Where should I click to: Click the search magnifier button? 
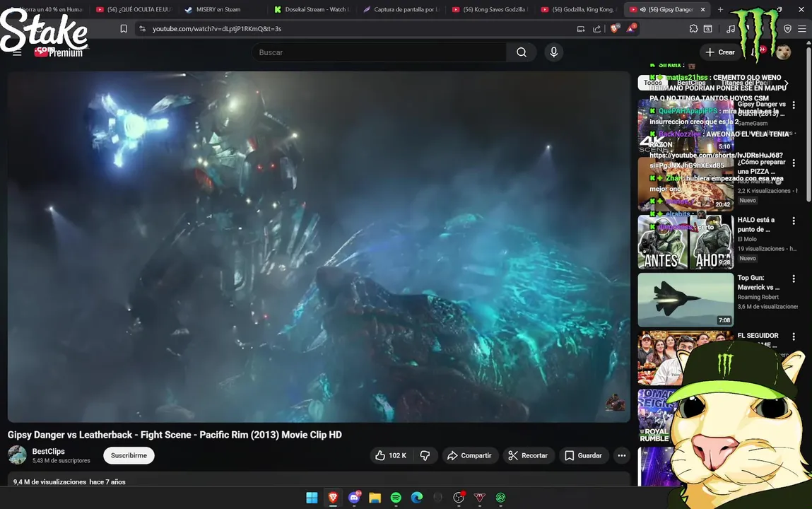[522, 52]
